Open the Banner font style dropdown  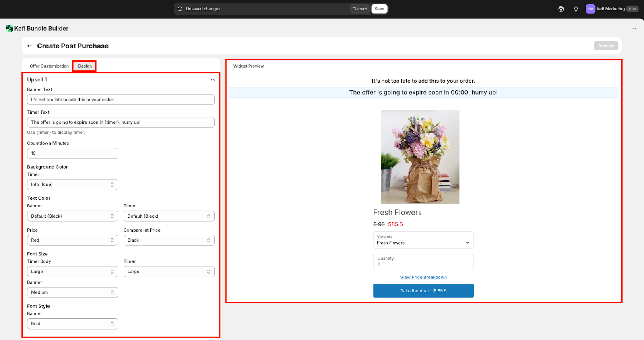tap(72, 324)
